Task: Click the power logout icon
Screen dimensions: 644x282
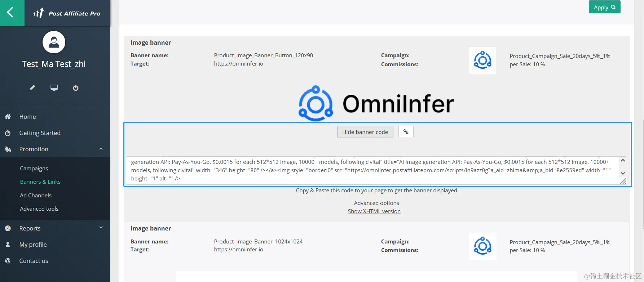Action: (x=76, y=88)
